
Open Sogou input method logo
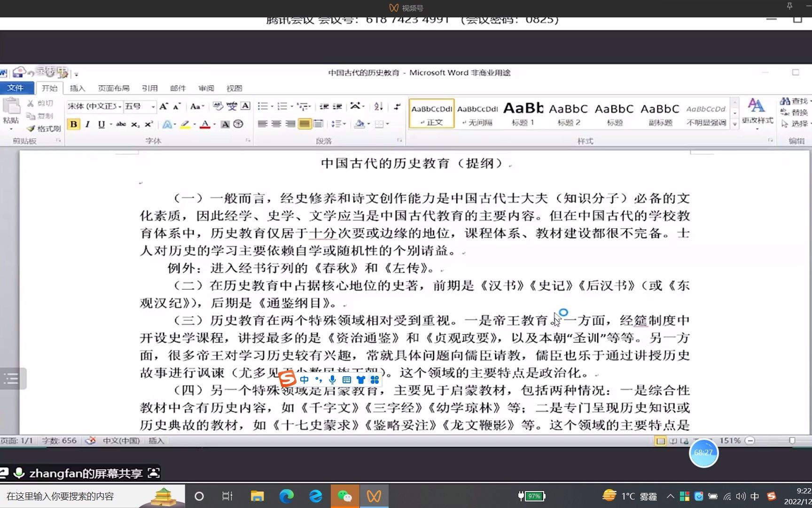click(x=288, y=379)
